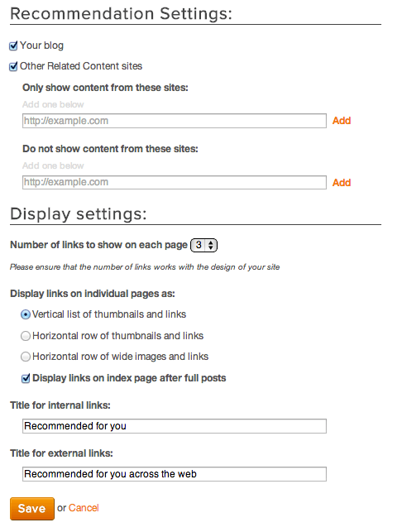Click Display links on index page label text
The height and width of the screenshot is (532, 407).
tap(129, 378)
